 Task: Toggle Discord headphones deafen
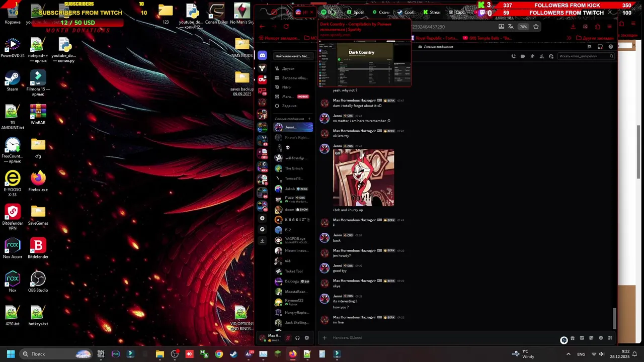(297, 338)
